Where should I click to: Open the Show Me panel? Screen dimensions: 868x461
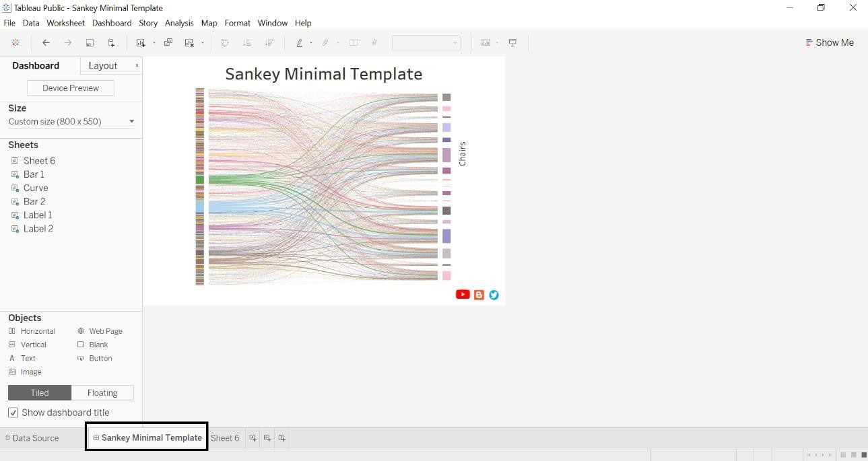pos(830,42)
